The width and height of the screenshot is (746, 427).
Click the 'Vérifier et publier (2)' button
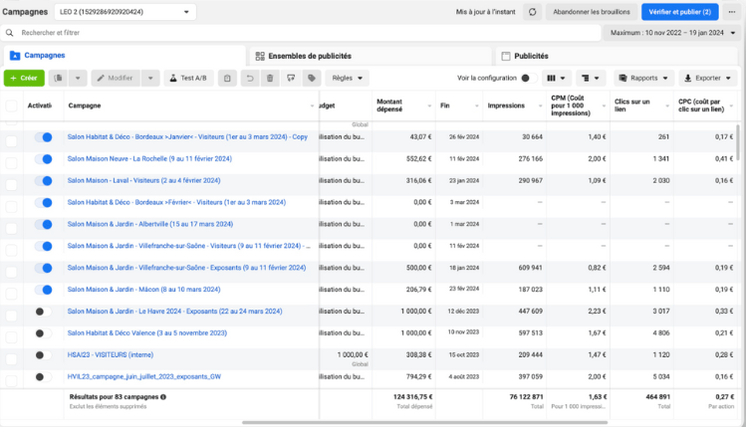[679, 12]
